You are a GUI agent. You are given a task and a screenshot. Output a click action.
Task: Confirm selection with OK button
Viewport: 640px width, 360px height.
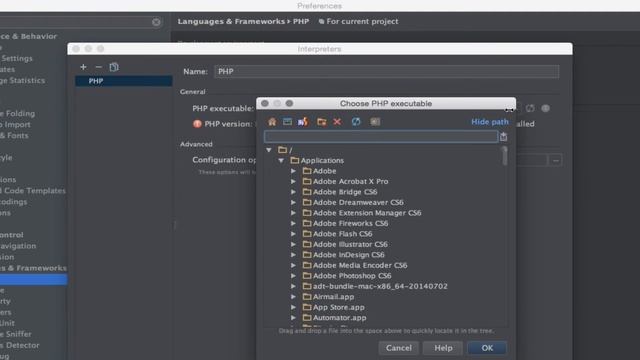point(487,348)
